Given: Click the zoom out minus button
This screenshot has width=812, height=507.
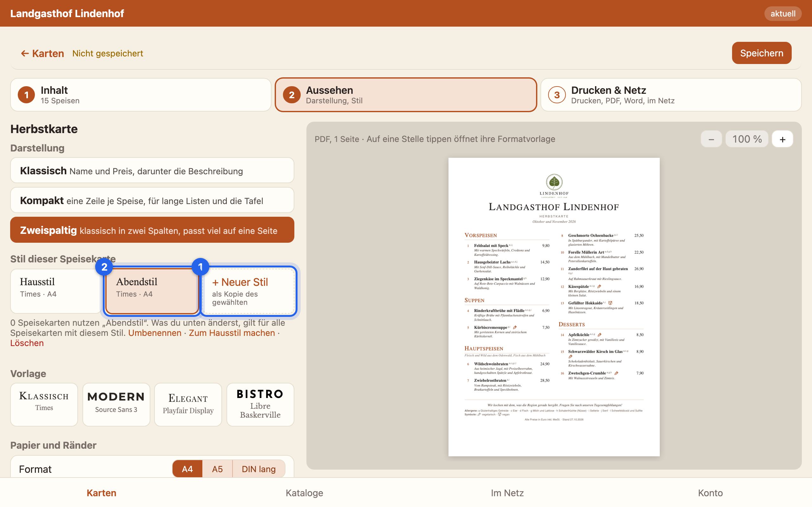Looking at the screenshot, I should click(711, 139).
